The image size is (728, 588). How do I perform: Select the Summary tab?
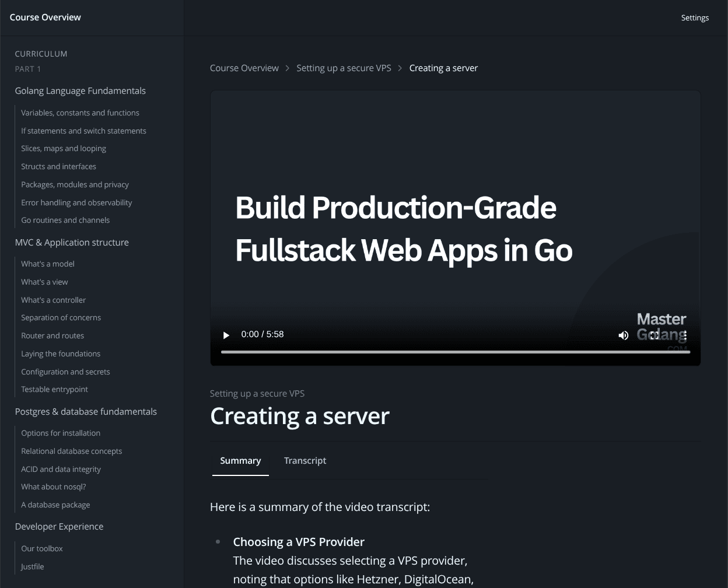pos(240,460)
